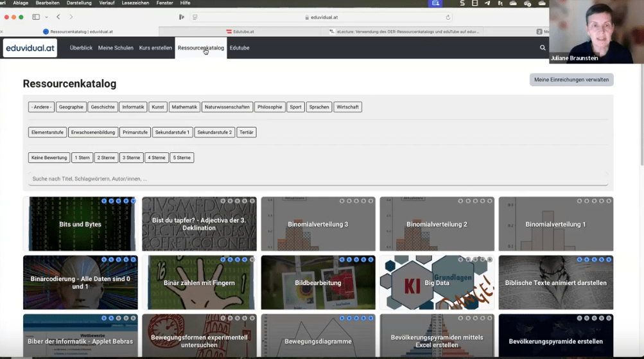Open the Lesezeichen menu
Image resolution: width=644 pixels, height=359 pixels.
tap(135, 3)
